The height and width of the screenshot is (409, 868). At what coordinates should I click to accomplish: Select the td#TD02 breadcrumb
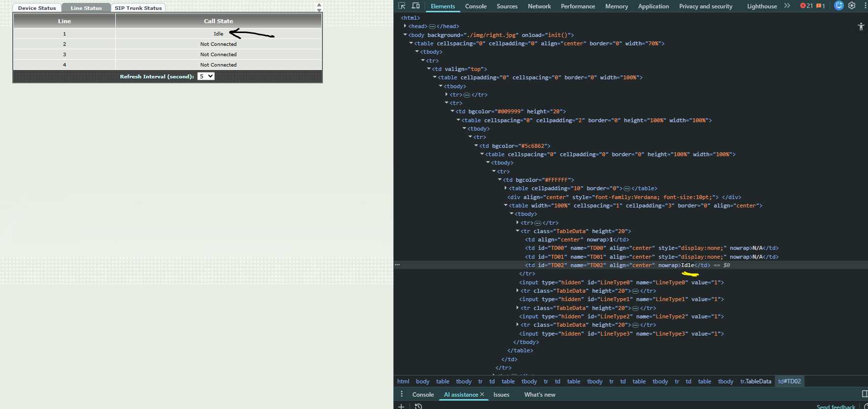790,381
